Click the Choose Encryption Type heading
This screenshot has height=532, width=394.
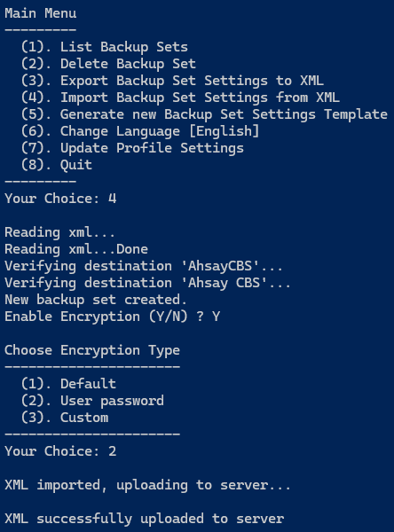tap(92, 350)
